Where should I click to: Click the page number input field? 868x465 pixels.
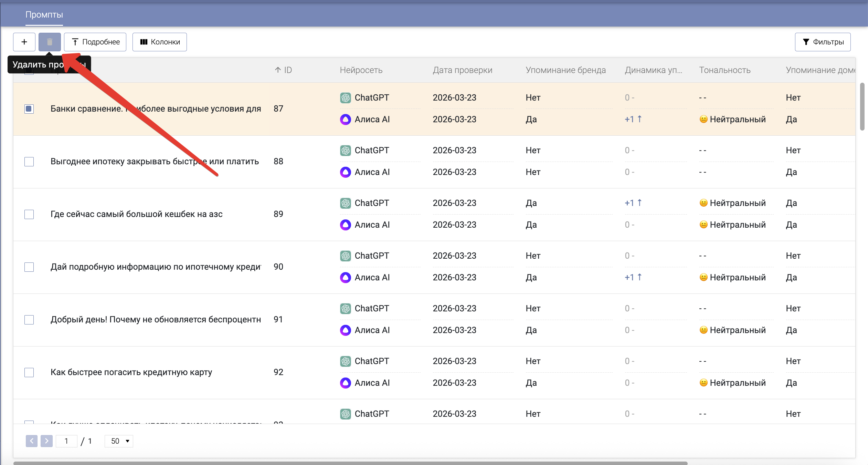click(66, 441)
